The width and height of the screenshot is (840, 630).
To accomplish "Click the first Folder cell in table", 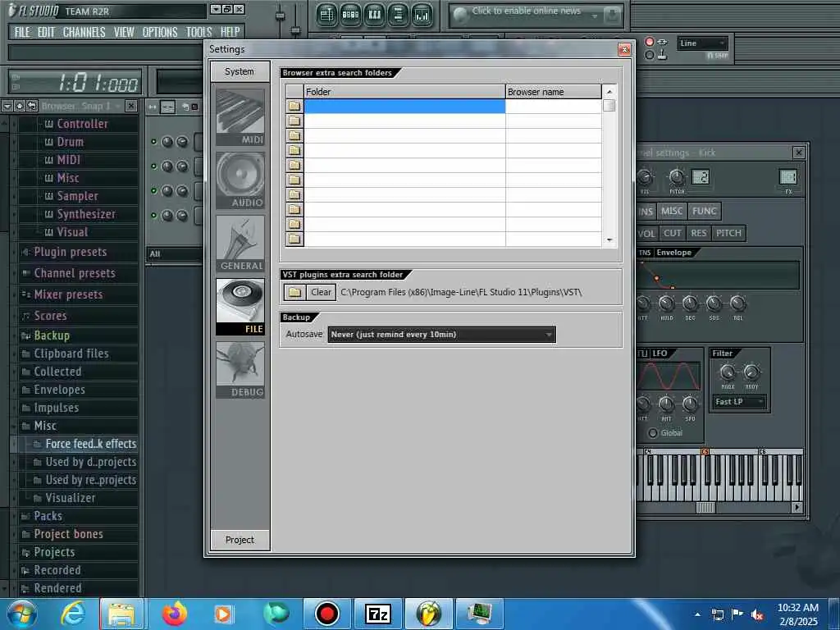I will coord(404,106).
